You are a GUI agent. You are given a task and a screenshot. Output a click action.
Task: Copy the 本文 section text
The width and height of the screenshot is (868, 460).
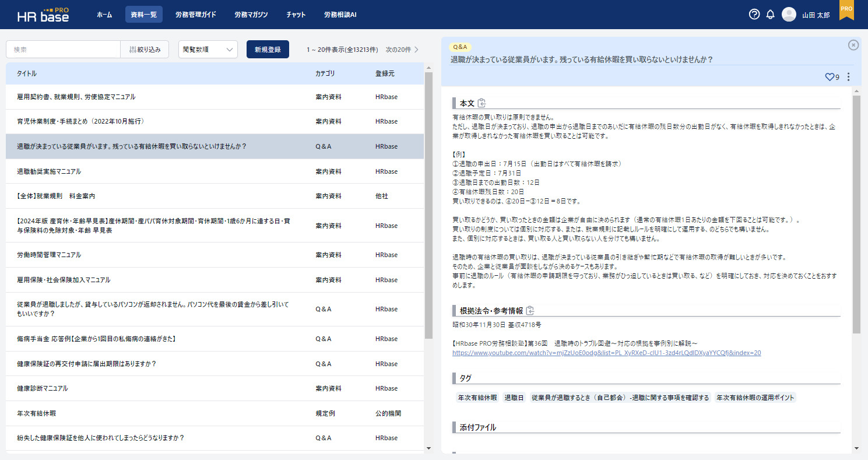pyautogui.click(x=482, y=103)
